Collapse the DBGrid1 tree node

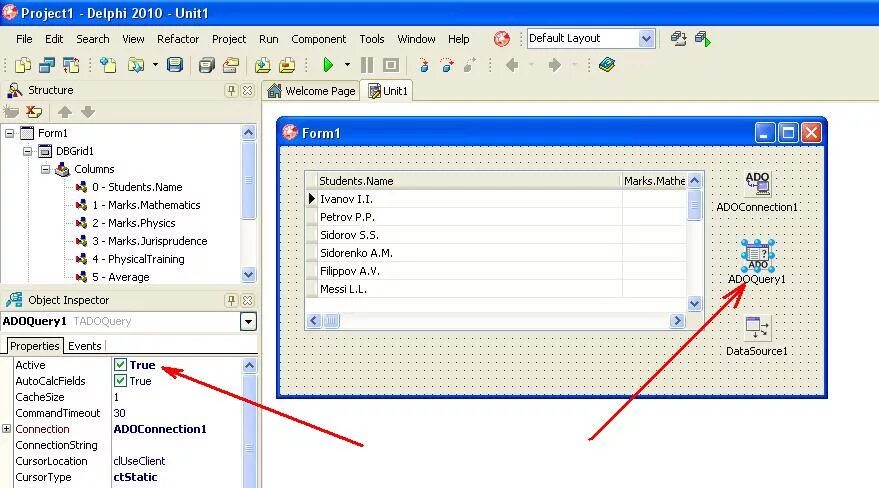(x=27, y=151)
